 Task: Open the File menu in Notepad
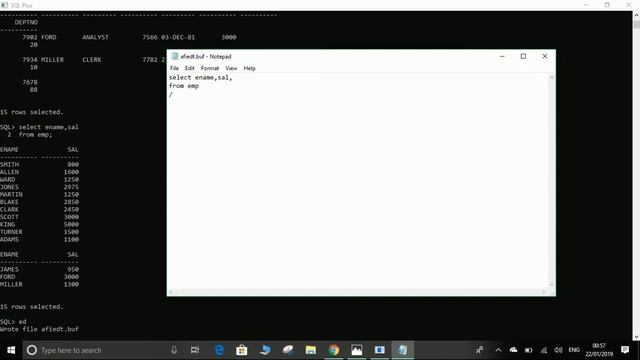174,68
